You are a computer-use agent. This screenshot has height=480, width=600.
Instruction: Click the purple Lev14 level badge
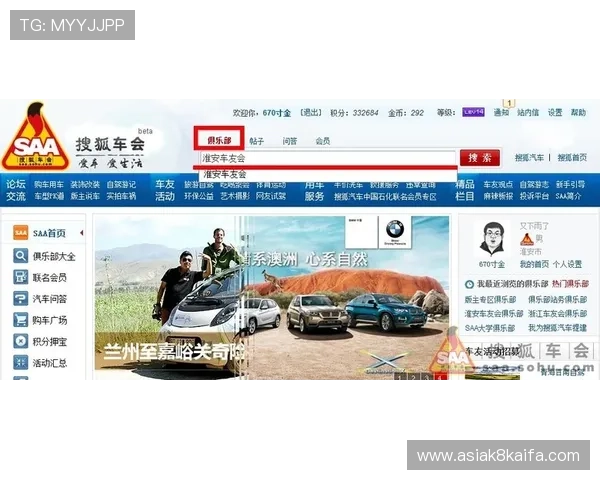pyautogui.click(x=473, y=112)
